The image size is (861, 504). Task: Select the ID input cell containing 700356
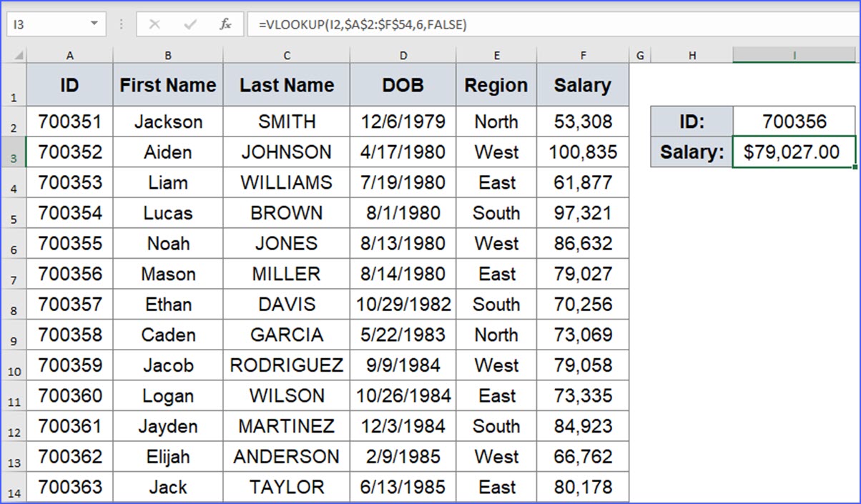[x=794, y=122]
